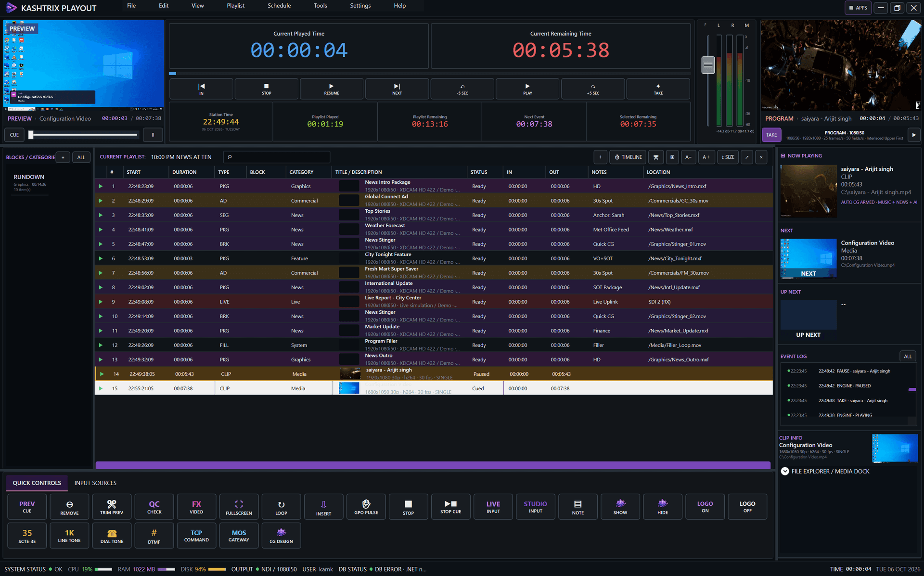Image resolution: width=924 pixels, height=576 pixels.
Task: Select Weather Forecast playlist row
Action: [433, 230]
